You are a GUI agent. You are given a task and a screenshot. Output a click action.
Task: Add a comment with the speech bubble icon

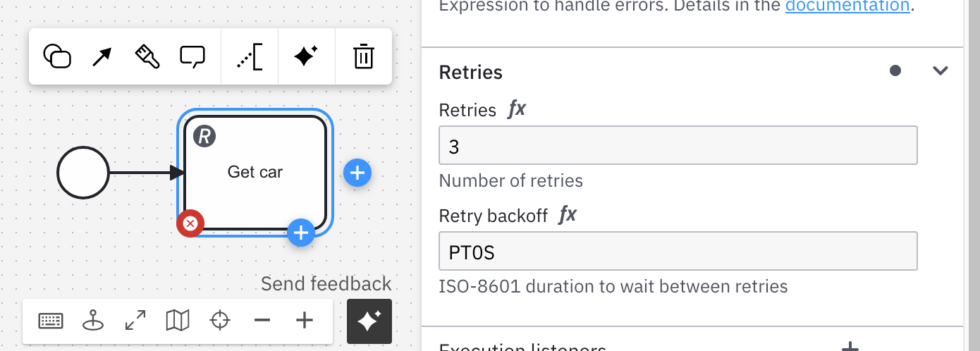(192, 56)
